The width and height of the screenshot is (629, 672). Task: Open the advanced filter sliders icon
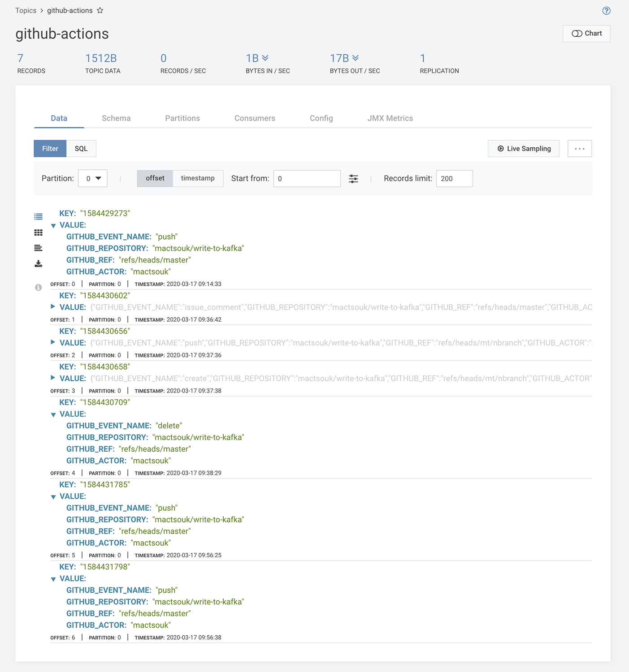tap(353, 179)
